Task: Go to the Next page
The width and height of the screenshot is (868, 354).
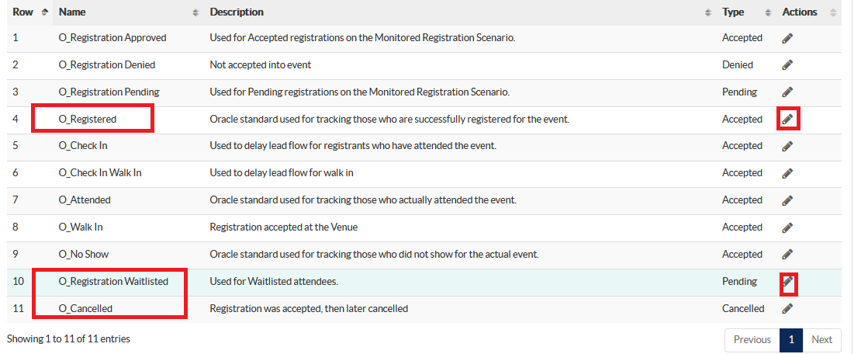Action: [821, 340]
